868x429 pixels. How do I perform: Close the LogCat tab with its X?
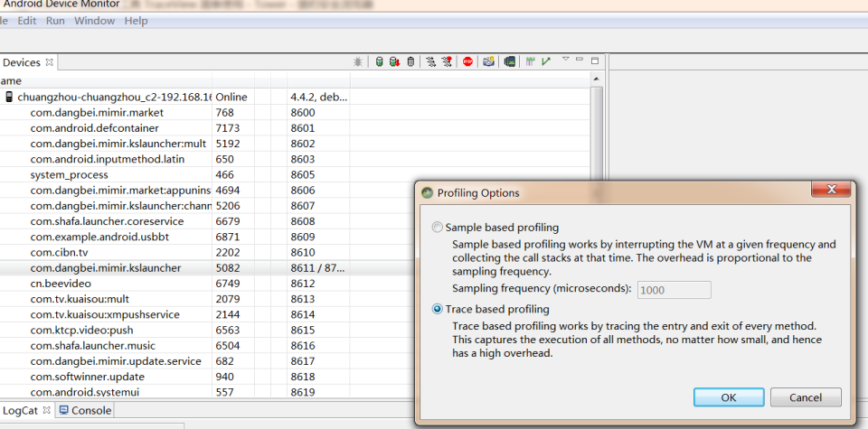(x=46, y=410)
